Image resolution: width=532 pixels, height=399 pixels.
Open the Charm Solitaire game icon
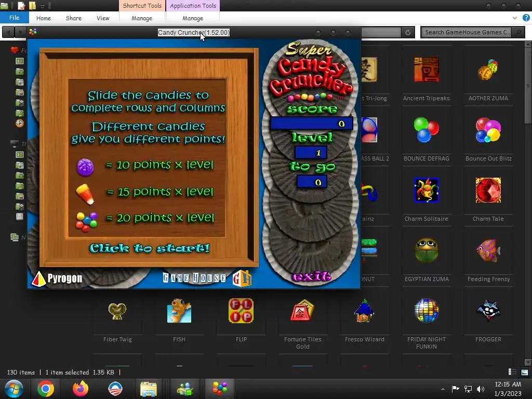tap(427, 190)
